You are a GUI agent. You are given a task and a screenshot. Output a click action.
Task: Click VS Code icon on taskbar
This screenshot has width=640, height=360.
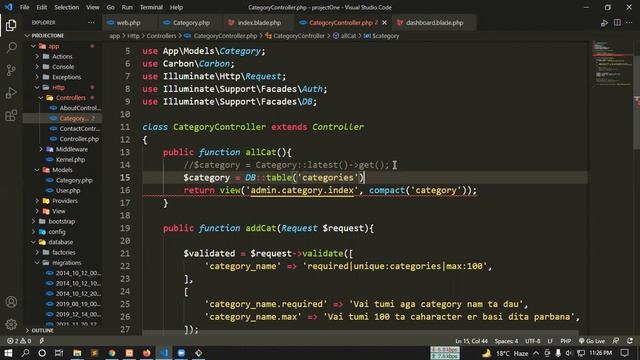pyautogui.click(x=164, y=353)
